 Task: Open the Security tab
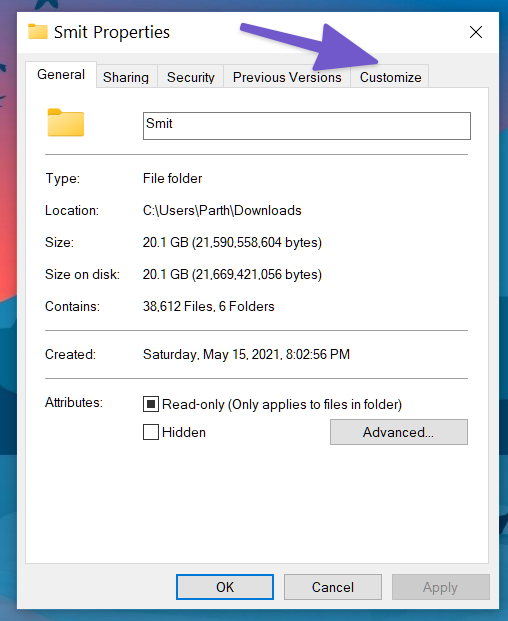pyautogui.click(x=190, y=77)
